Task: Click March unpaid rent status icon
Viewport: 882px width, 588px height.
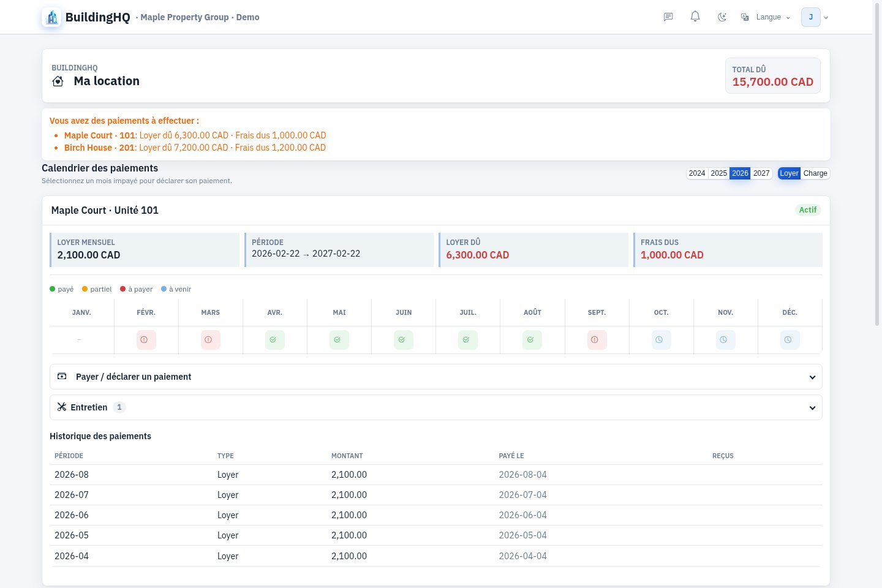Action: [x=211, y=340]
